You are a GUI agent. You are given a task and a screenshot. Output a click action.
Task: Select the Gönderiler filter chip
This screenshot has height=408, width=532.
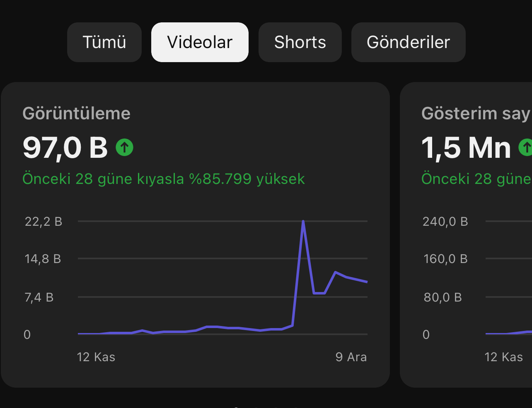408,42
